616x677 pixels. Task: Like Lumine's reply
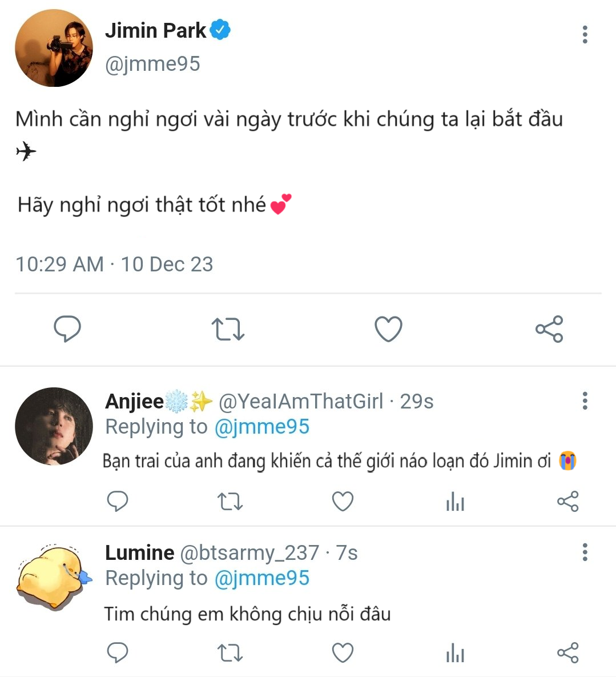click(x=343, y=653)
